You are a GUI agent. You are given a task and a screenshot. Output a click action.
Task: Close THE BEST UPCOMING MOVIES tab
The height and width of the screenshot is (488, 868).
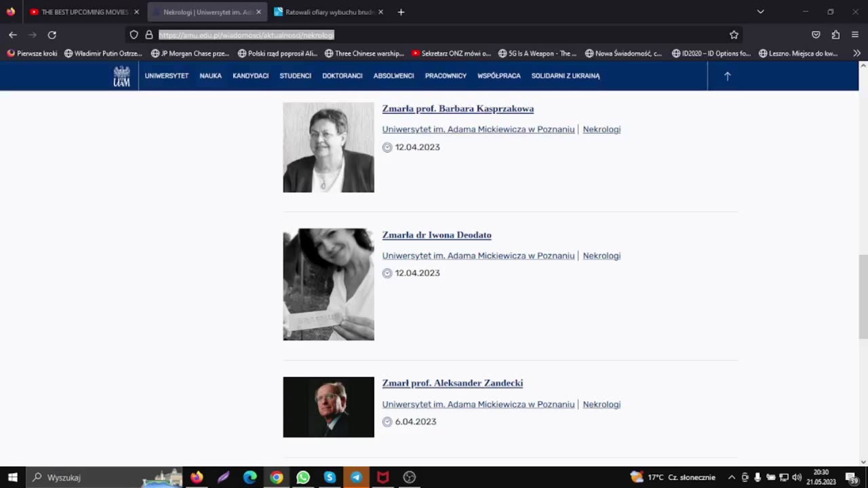pos(136,12)
